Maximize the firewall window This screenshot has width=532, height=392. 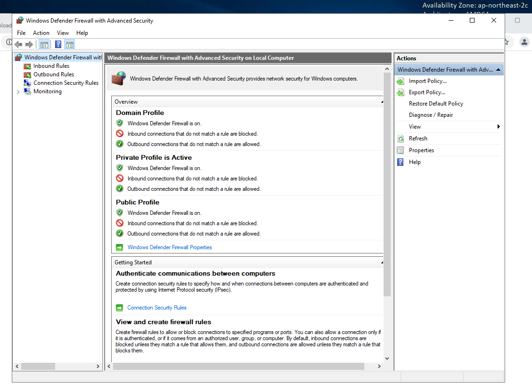coord(472,20)
